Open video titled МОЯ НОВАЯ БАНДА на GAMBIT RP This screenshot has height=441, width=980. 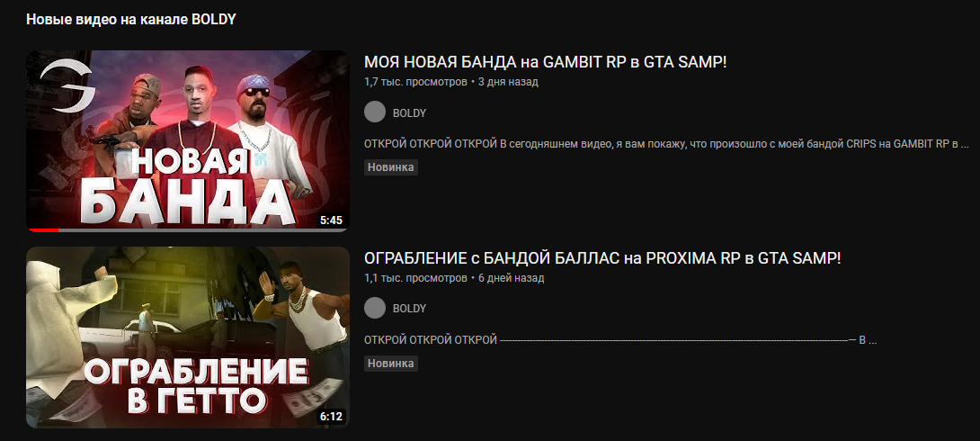point(546,63)
